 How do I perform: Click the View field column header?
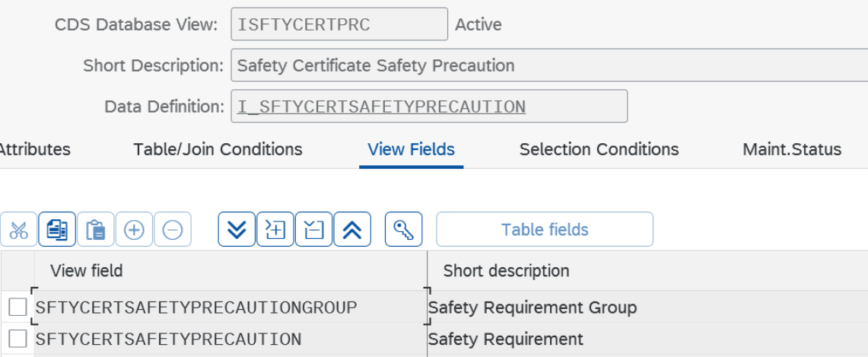(87, 270)
